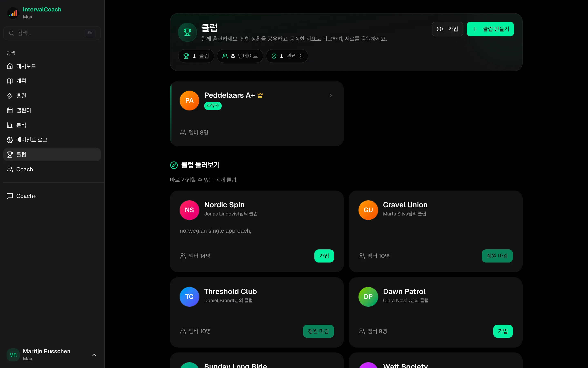Click the IntervalCoach logo icon
The height and width of the screenshot is (368, 588).
[x=13, y=13]
